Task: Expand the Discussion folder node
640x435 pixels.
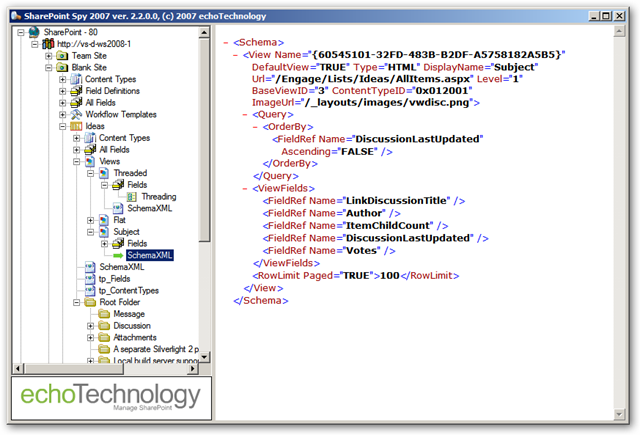Action: 90,326
